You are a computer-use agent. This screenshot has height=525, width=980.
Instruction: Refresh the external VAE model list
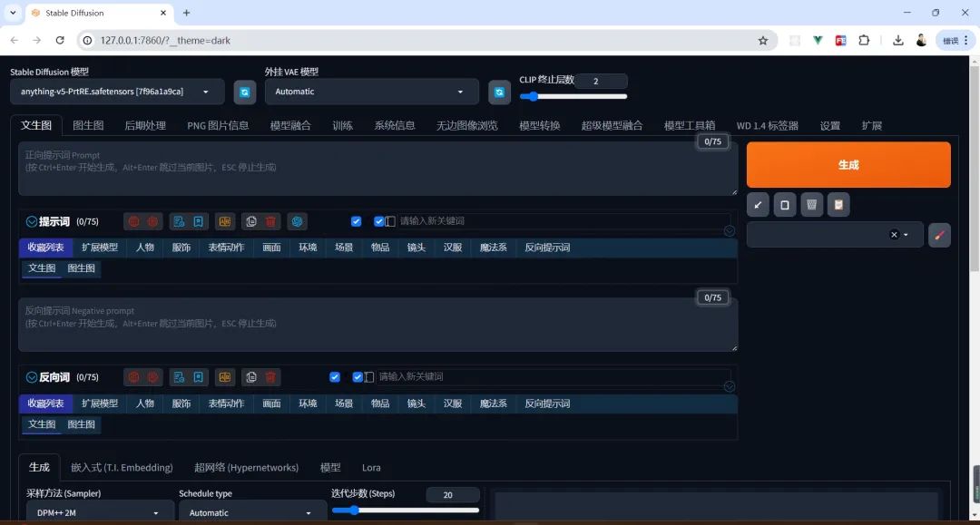click(x=499, y=92)
